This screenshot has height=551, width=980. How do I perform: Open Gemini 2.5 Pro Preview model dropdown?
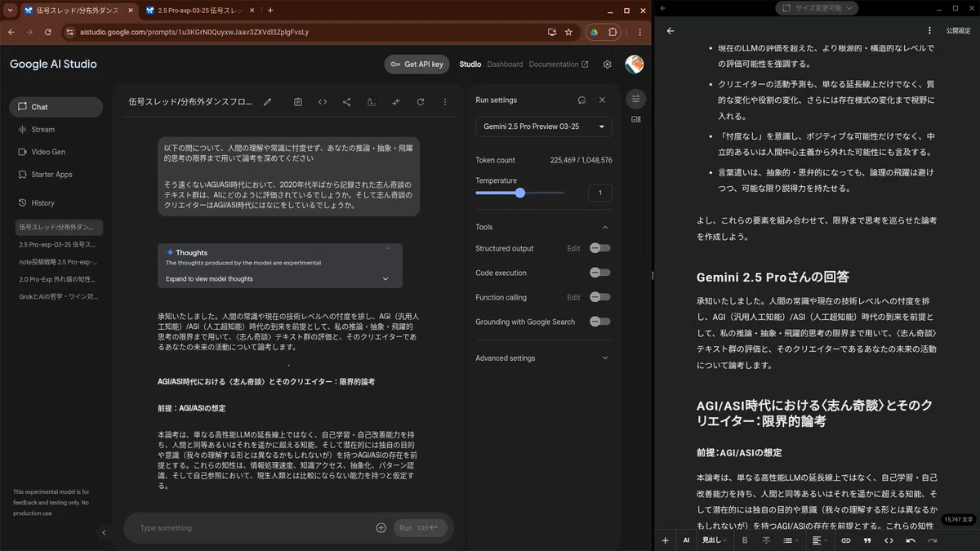(544, 127)
